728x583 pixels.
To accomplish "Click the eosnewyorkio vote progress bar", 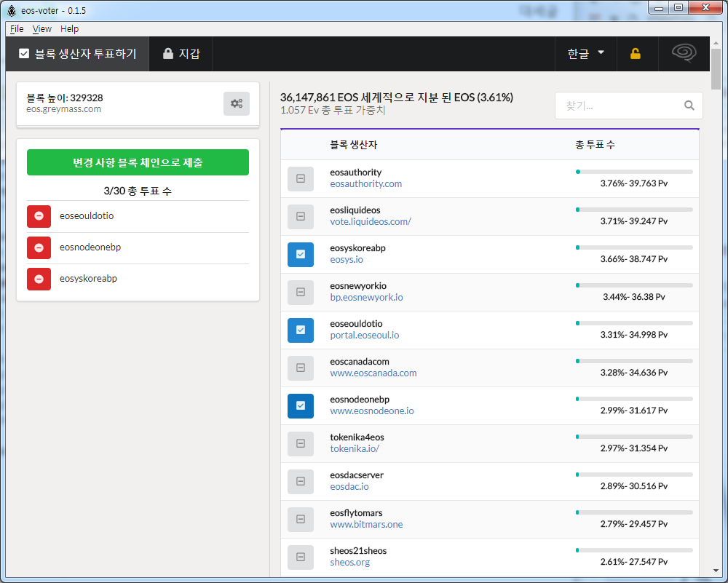I will click(x=634, y=285).
